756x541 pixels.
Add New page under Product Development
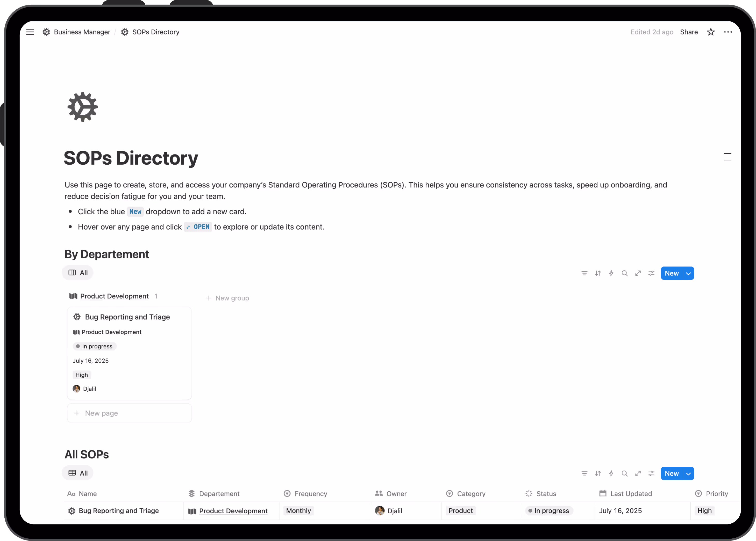pyautogui.click(x=129, y=413)
